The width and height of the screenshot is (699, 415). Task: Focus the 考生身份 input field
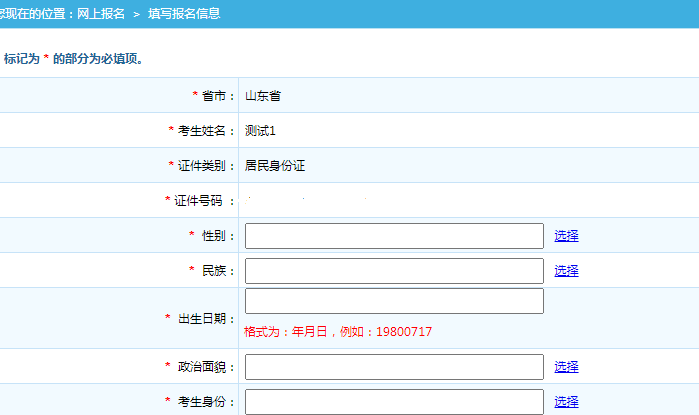click(394, 402)
